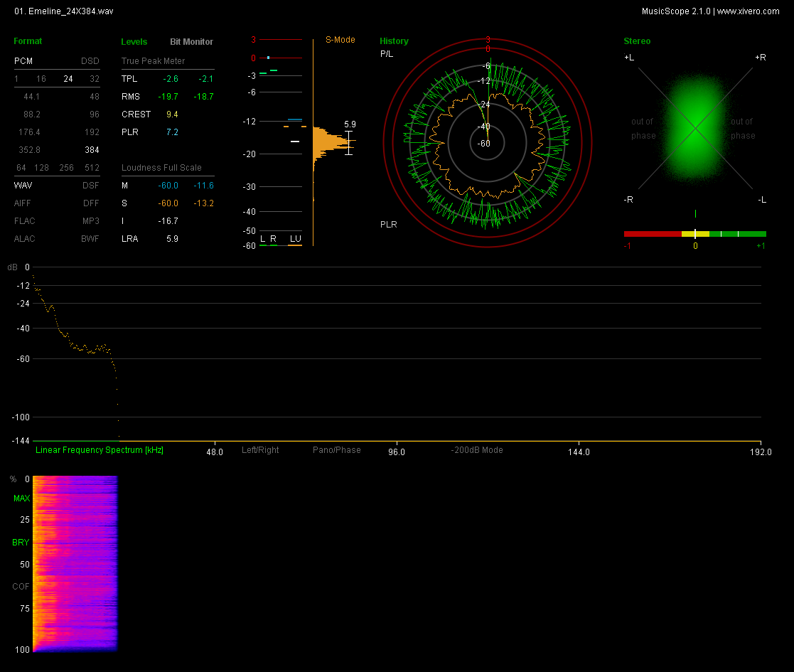The width and height of the screenshot is (794, 672).
Task: Open the www.xivero.com link
Action: 748,11
